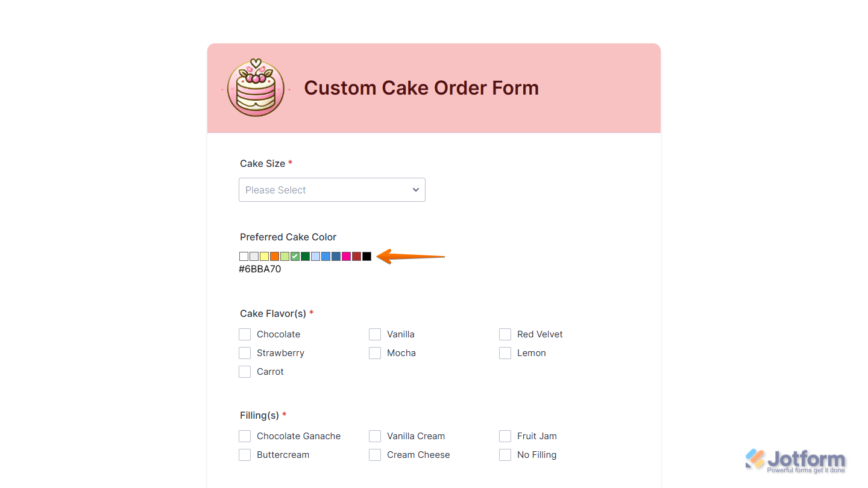Choose the magenta cake color swatch
Viewport: 868px width, 488px height.
tap(346, 256)
